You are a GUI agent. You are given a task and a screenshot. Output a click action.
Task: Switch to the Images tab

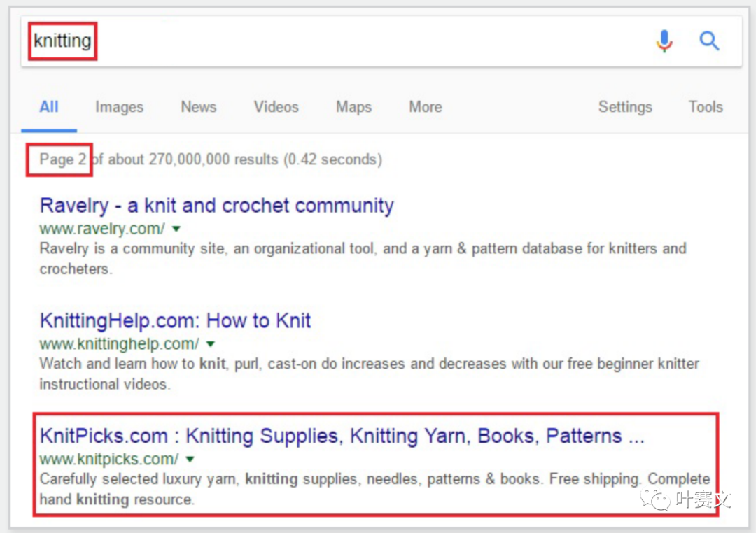click(x=119, y=107)
